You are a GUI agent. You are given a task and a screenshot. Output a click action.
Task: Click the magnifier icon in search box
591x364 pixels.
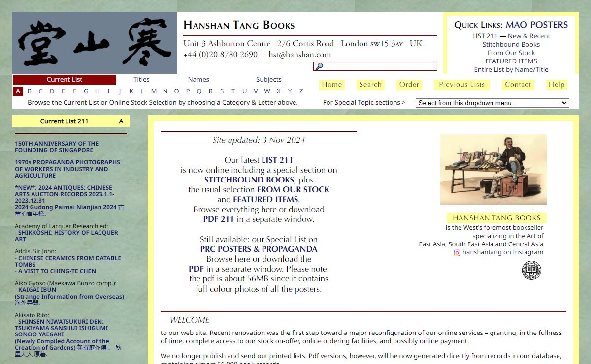tap(319, 66)
